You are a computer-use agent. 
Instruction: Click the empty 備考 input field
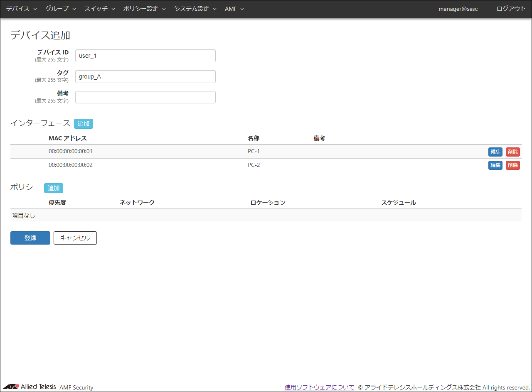click(x=145, y=97)
